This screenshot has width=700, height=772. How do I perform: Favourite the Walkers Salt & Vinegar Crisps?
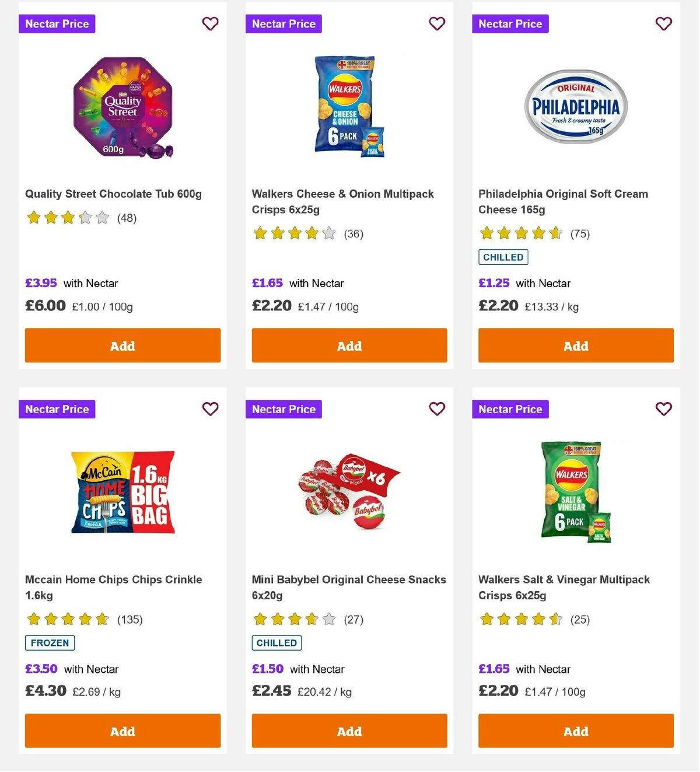point(663,409)
